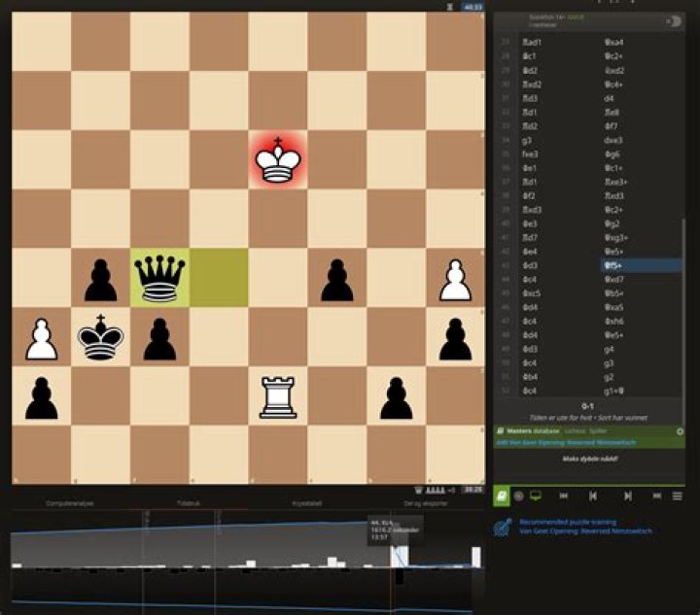700x615 pixels.
Task: Click the bottom player clock
Action: point(472,490)
